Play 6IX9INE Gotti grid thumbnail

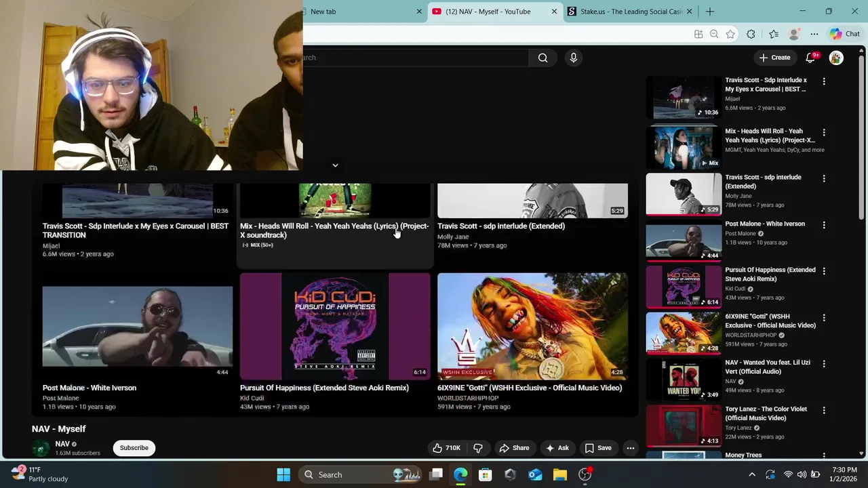pos(532,327)
